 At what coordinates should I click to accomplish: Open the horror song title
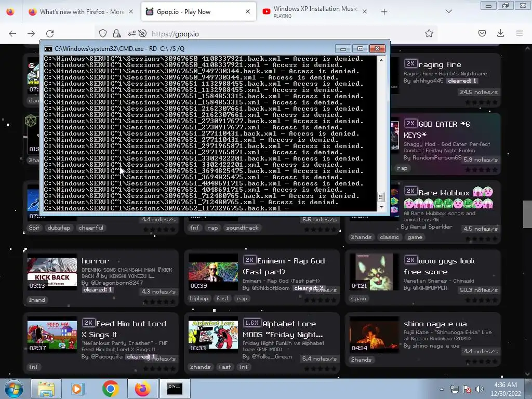point(95,261)
